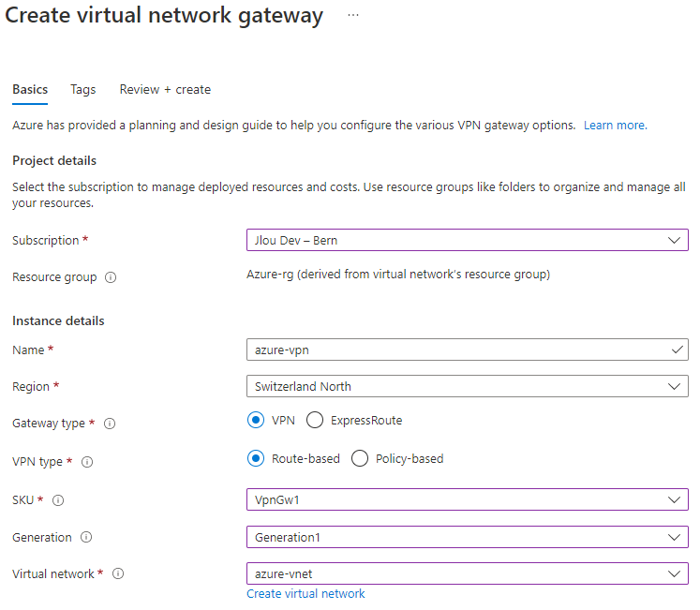This screenshot has width=700, height=610.
Task: Click the Subscription field label
Action: point(46,240)
